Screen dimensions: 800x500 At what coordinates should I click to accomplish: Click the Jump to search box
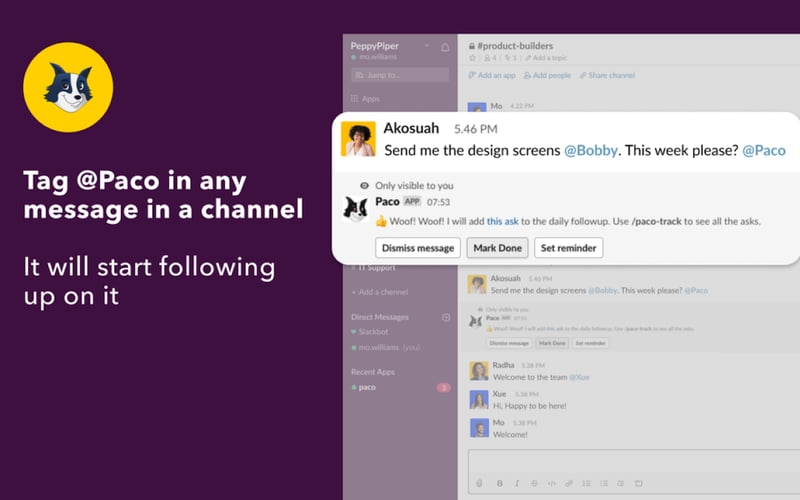click(400, 75)
